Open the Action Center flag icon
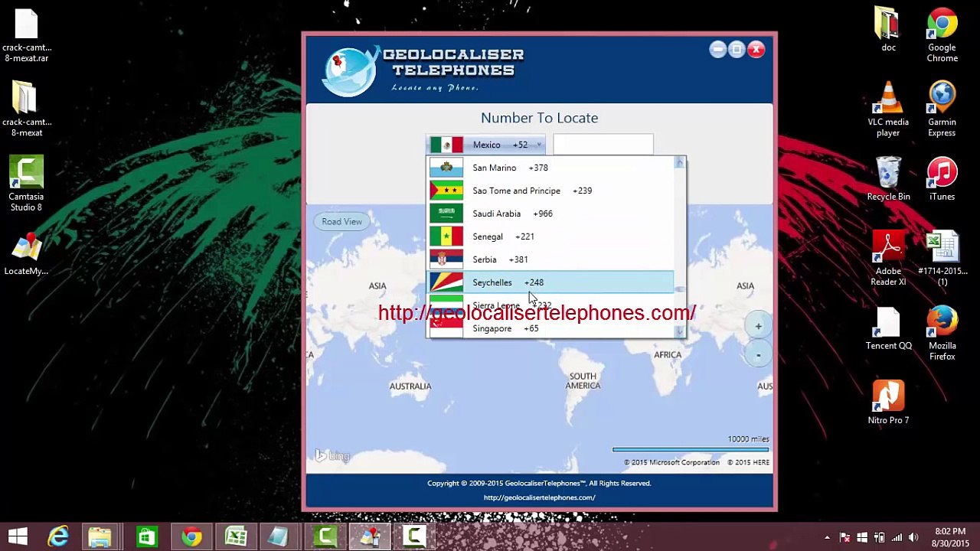Image resolution: width=980 pixels, height=551 pixels. pyautogui.click(x=845, y=537)
